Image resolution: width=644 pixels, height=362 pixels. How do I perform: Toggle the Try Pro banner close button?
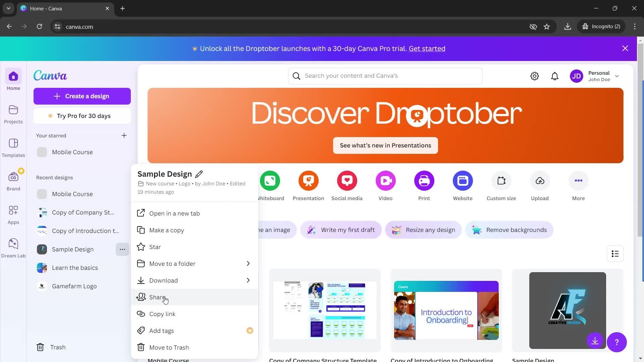625,48
